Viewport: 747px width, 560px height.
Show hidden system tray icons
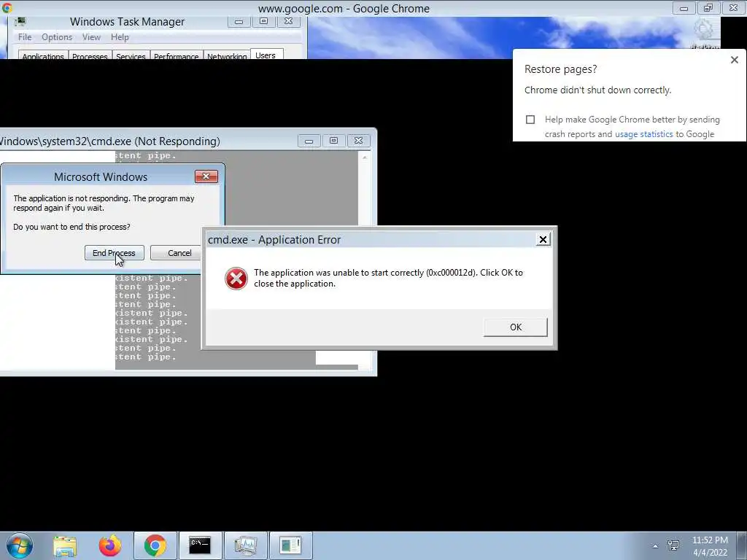pos(655,546)
